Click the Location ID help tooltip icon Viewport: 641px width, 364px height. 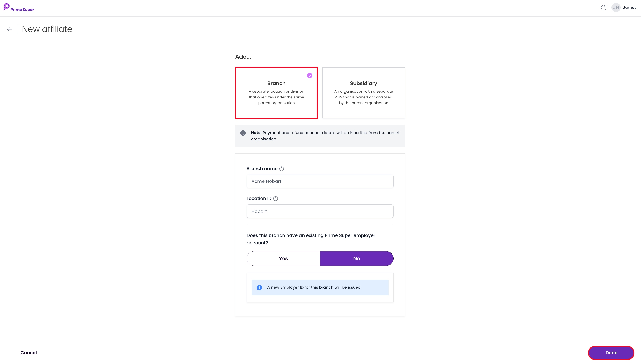click(276, 199)
